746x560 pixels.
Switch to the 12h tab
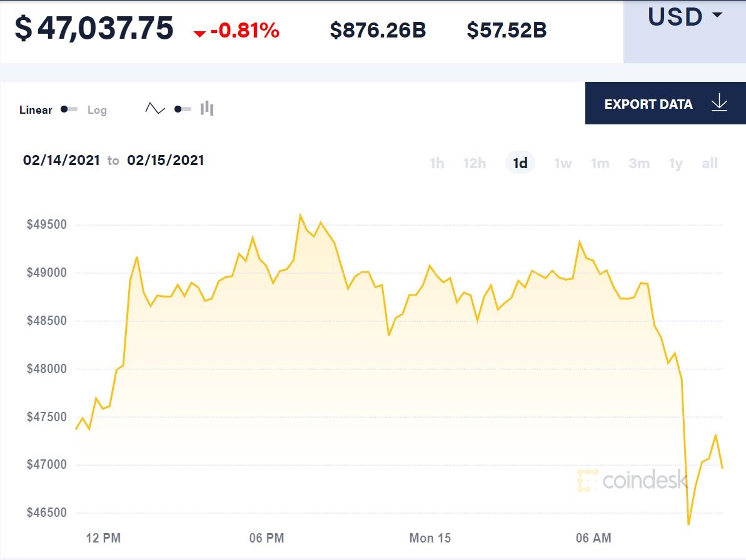coord(475,163)
